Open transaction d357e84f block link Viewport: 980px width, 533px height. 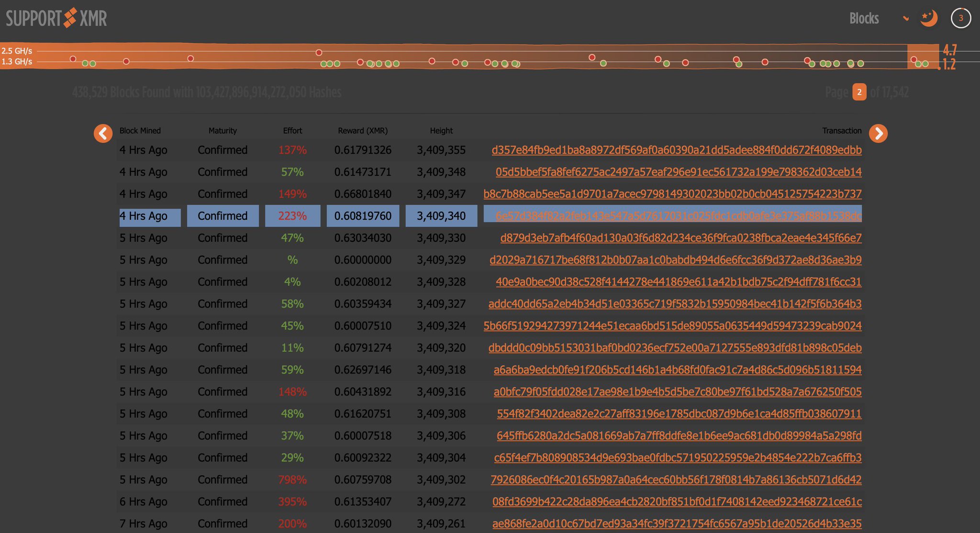(676, 150)
